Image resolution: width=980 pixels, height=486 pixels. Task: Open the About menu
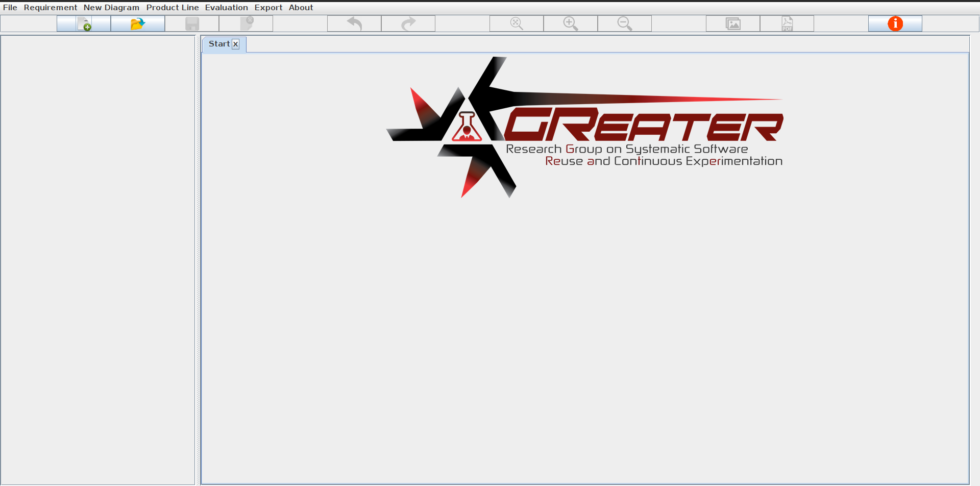301,7
